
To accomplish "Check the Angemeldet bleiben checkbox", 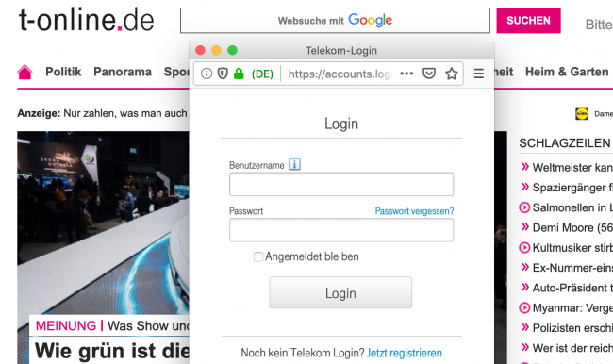I will point(258,256).
